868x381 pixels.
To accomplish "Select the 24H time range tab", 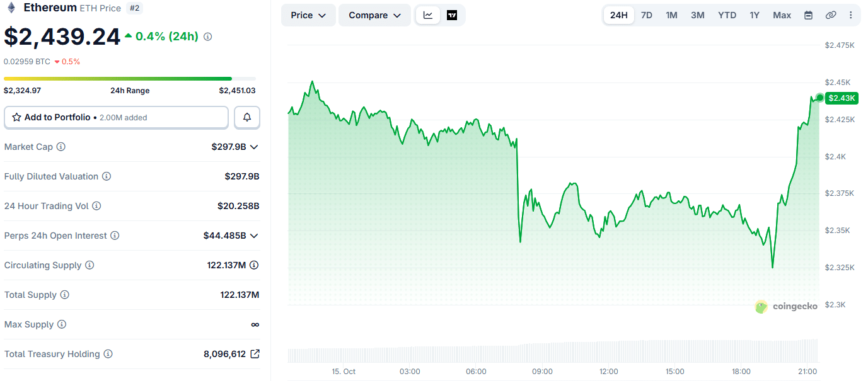I will point(619,15).
